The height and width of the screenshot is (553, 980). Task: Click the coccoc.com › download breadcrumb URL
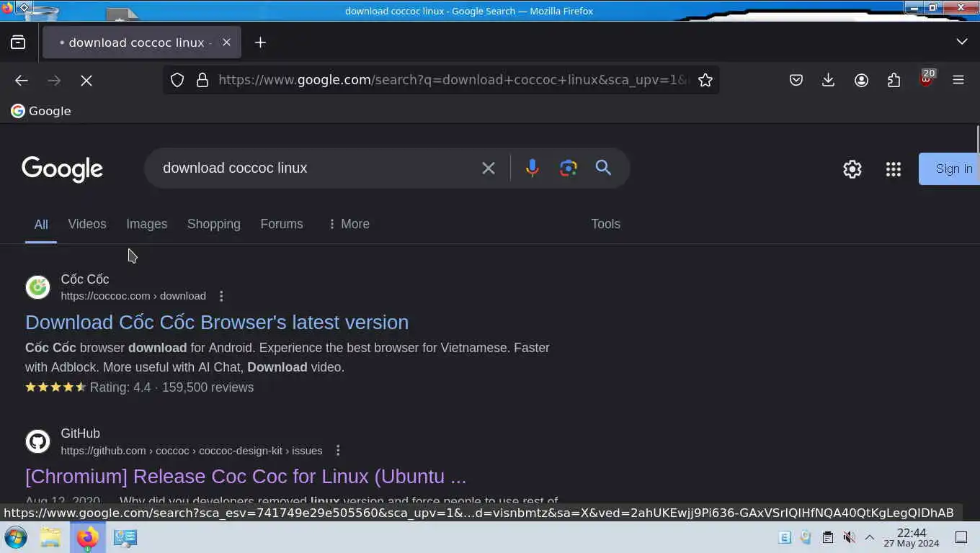(133, 296)
